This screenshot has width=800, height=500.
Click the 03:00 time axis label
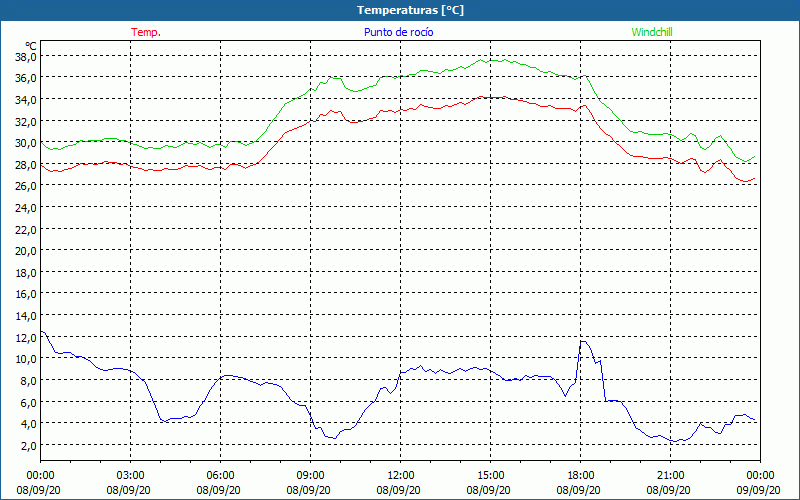(131, 476)
